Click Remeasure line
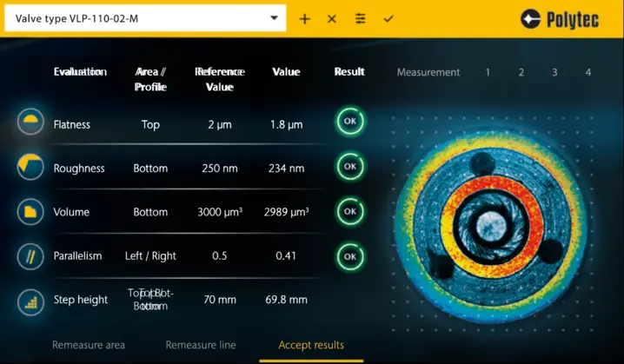 coord(201,345)
